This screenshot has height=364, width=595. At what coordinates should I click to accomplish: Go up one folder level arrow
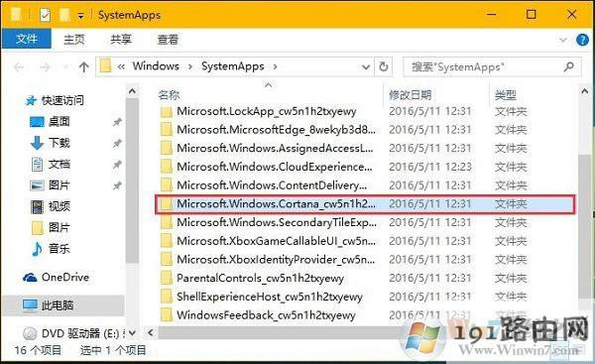pos(84,67)
